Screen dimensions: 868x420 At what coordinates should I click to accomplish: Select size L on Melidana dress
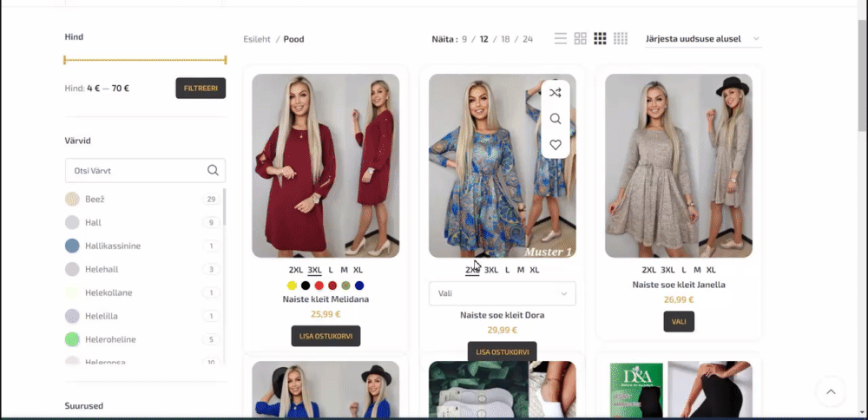click(331, 270)
